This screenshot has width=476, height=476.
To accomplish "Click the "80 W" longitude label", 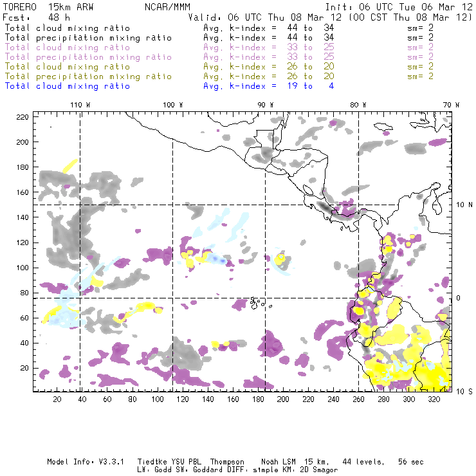I will point(358,105).
